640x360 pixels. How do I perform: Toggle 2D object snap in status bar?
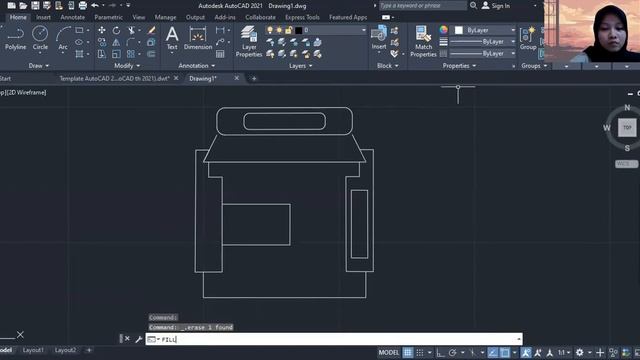coord(505,353)
